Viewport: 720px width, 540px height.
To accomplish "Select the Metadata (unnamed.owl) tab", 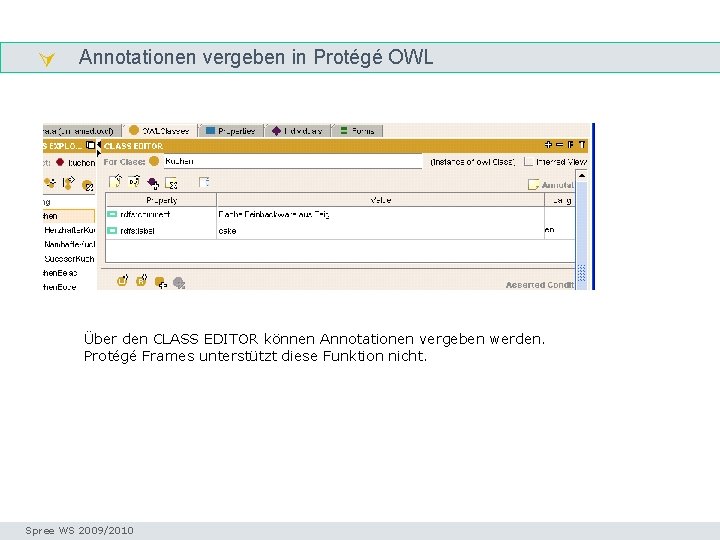I will click(x=81, y=131).
